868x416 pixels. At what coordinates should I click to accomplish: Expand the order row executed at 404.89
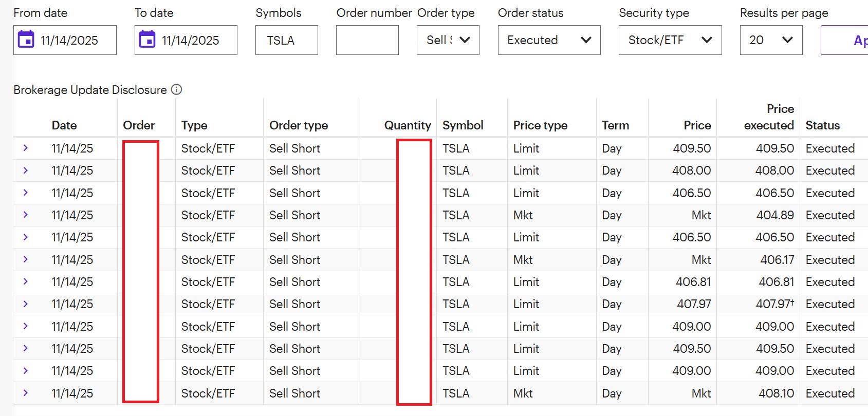25,215
